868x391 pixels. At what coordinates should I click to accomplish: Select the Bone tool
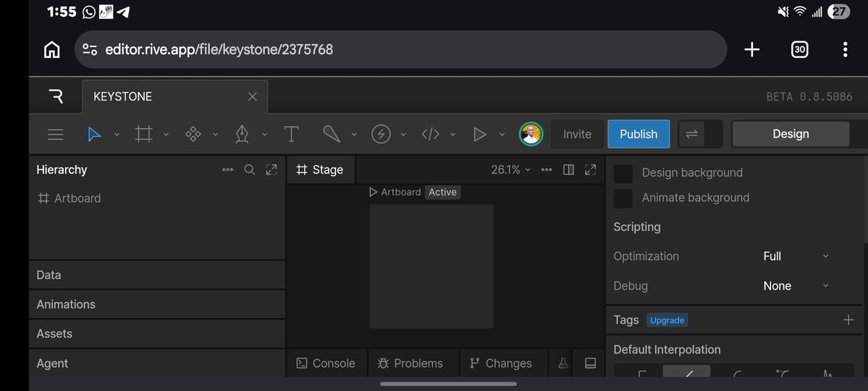[x=331, y=134]
